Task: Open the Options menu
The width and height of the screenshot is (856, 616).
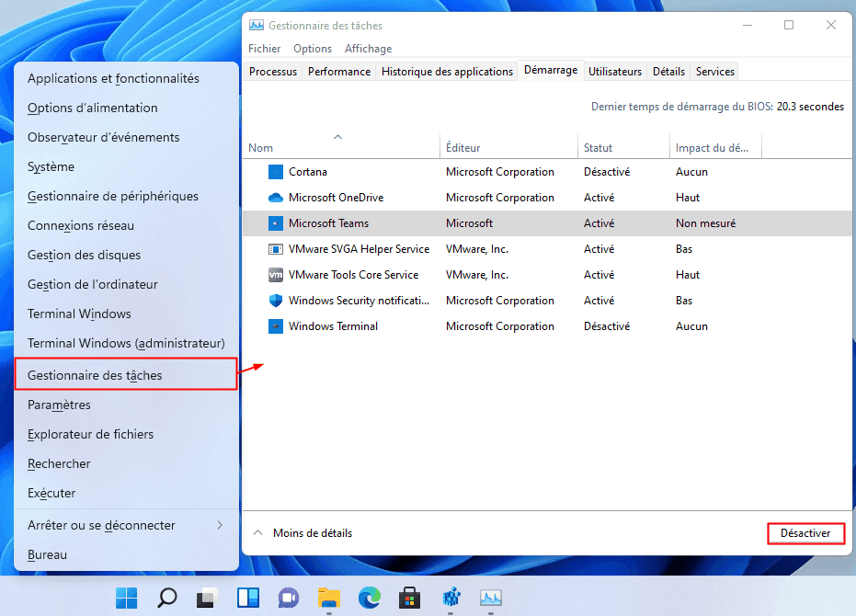Action: pyautogui.click(x=313, y=49)
